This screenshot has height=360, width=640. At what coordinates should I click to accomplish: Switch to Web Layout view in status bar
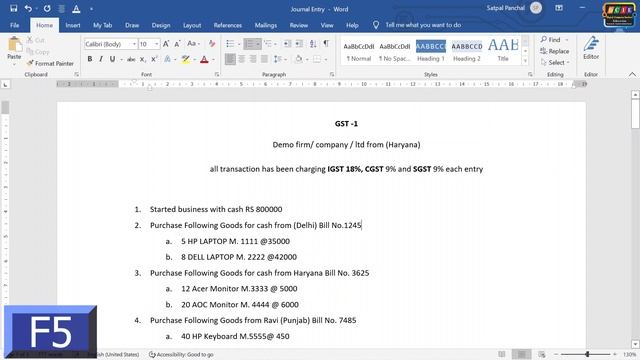click(x=542, y=354)
